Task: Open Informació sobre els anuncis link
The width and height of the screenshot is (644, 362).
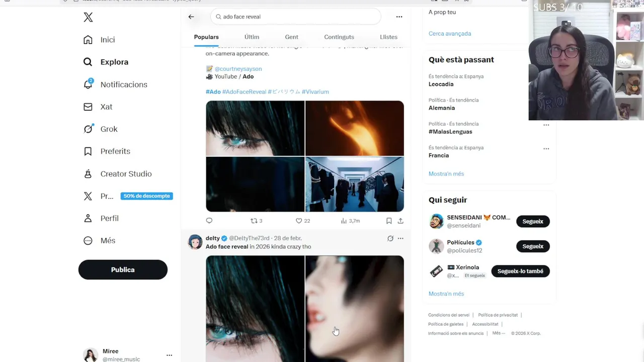Action: (456, 333)
